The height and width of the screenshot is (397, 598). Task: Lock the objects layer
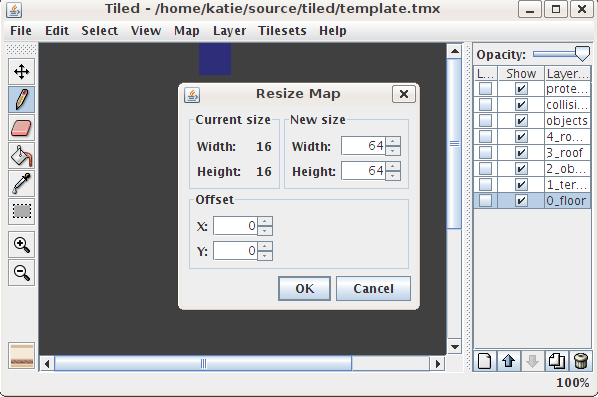click(x=485, y=121)
